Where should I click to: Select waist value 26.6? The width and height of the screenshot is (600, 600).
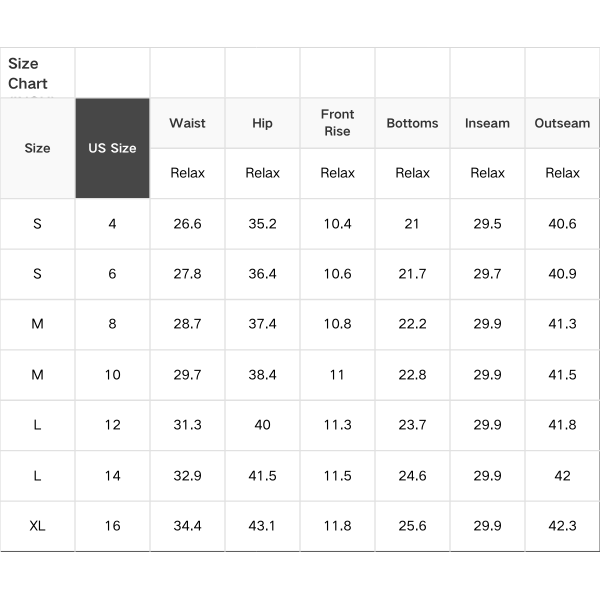[x=187, y=224]
